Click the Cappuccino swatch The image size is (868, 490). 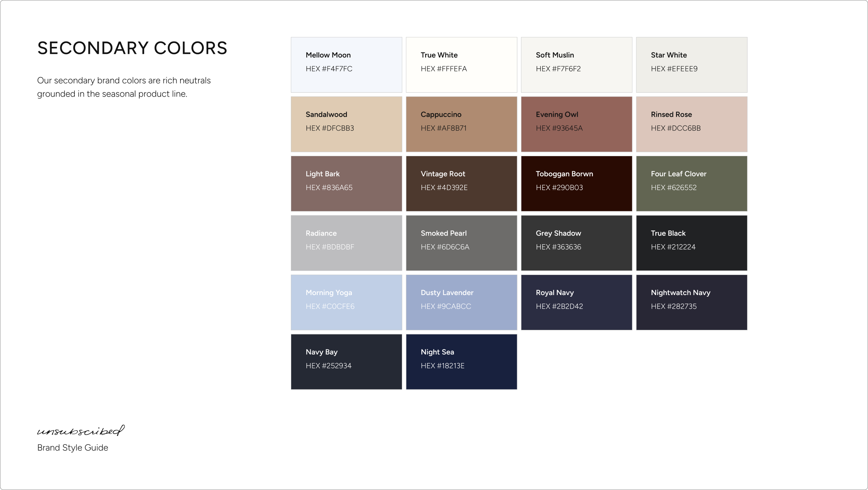(461, 124)
